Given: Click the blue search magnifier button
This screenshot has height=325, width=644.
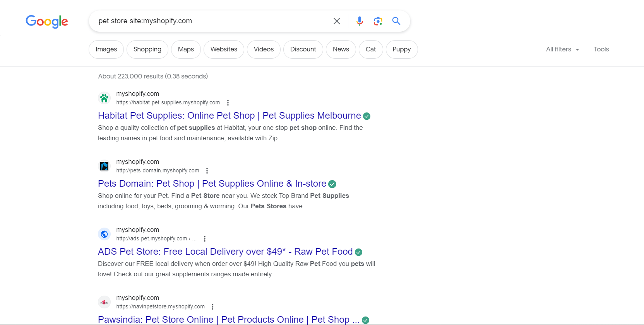Looking at the screenshot, I should (x=396, y=21).
